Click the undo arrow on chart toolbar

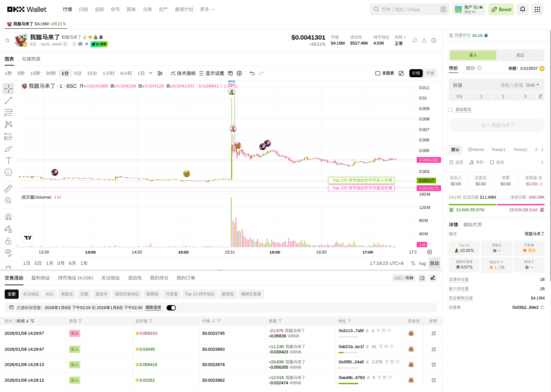pyautogui.click(x=252, y=73)
